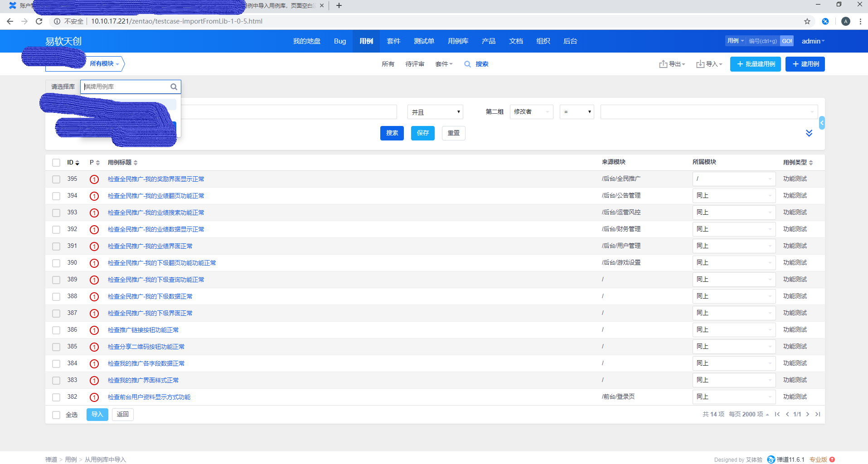Open the 并且 logic operator dropdown

435,112
